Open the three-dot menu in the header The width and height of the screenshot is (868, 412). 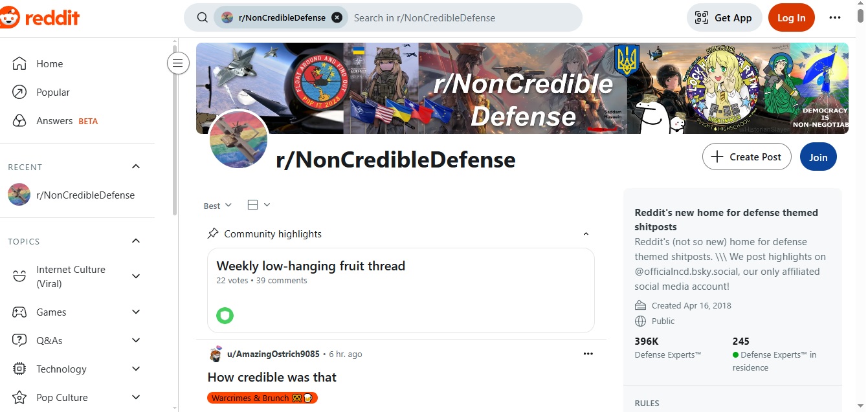(835, 17)
